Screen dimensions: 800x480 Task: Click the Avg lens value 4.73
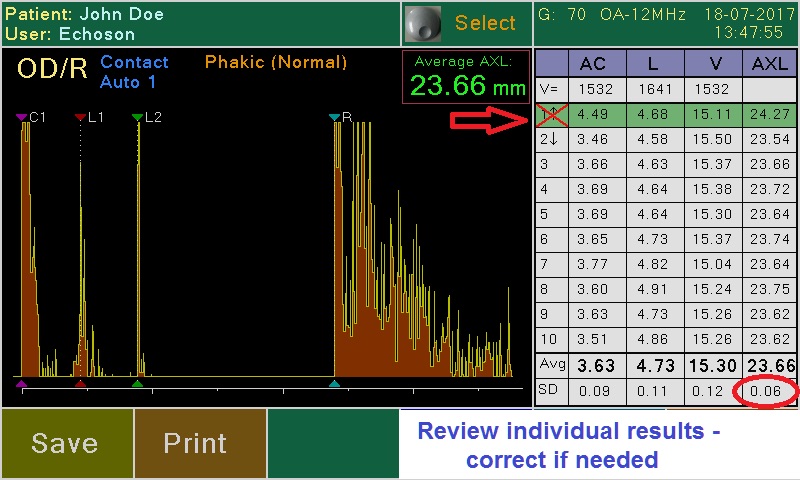pos(655,366)
